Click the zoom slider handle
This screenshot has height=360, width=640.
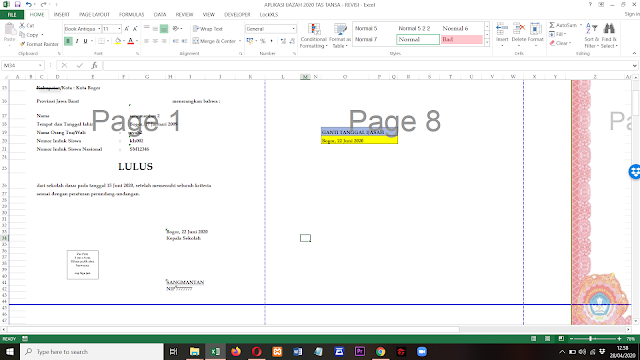pos(591,339)
